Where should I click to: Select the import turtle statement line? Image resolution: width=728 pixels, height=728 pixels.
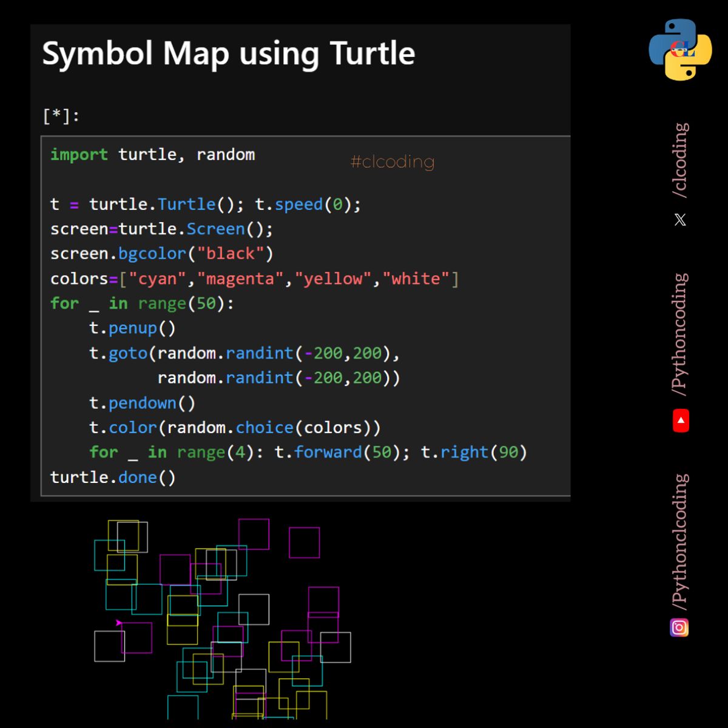pos(152,155)
